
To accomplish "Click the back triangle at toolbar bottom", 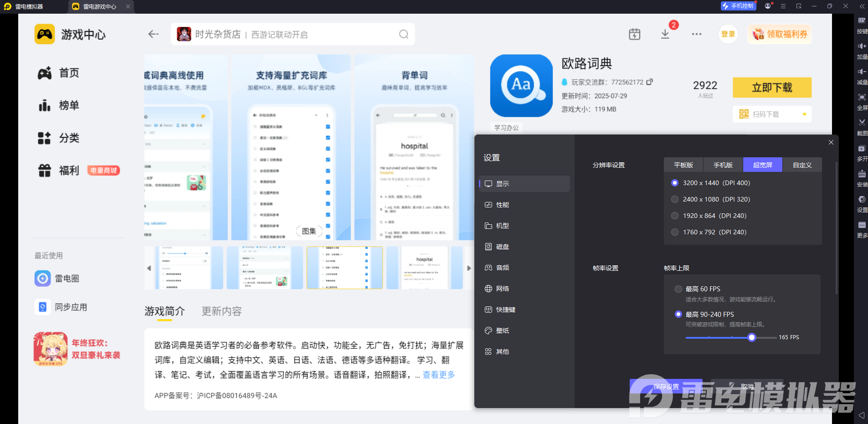I will (x=861, y=415).
